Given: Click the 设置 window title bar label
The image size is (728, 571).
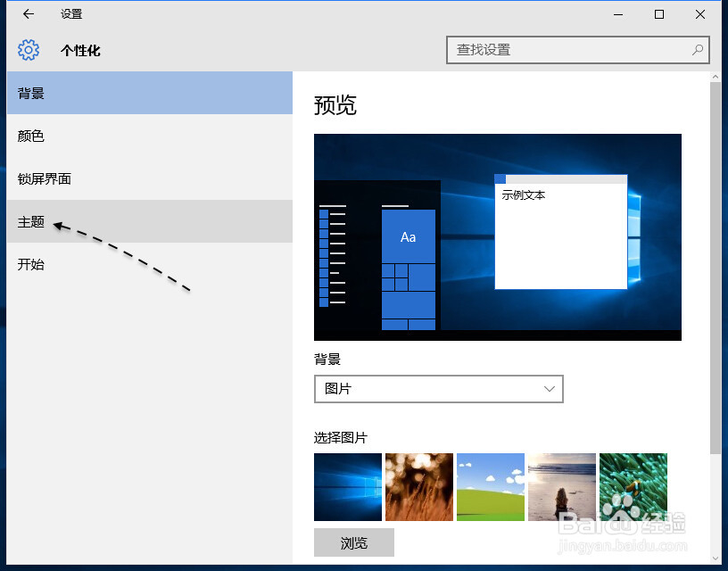Looking at the screenshot, I should (x=70, y=14).
